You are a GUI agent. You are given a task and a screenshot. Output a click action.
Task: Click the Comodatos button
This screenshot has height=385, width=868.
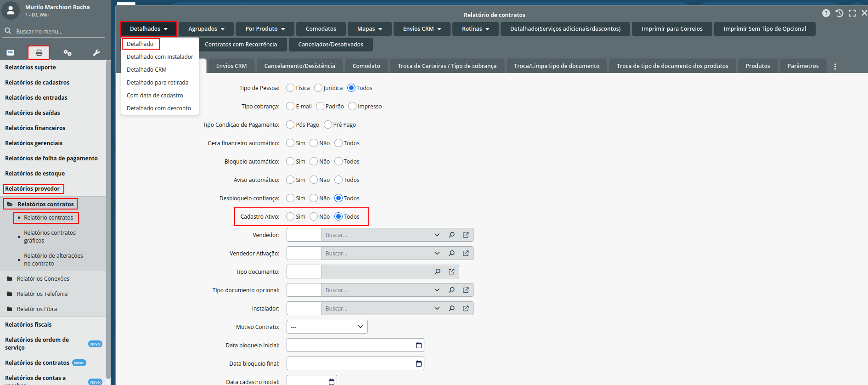click(321, 28)
